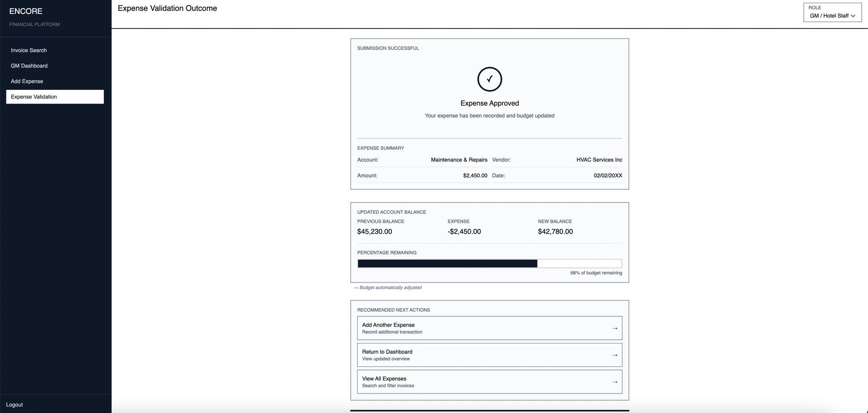This screenshot has height=413, width=868.
Task: Select the highlighted Expense Validation item
Action: [34, 96]
